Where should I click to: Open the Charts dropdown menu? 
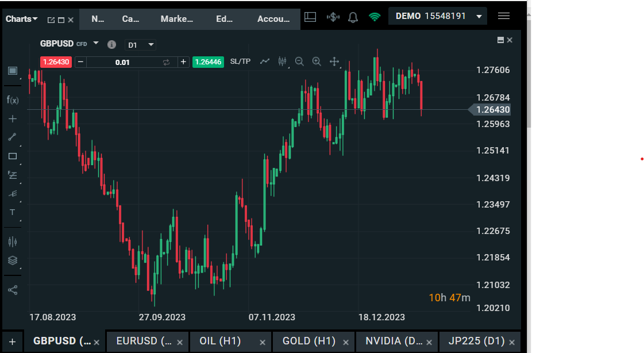[x=21, y=18]
